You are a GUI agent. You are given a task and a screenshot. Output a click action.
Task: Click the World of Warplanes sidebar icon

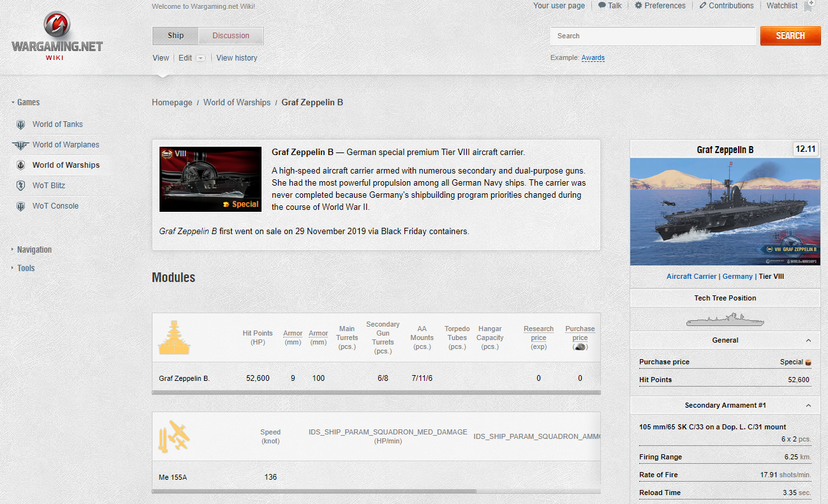point(20,145)
